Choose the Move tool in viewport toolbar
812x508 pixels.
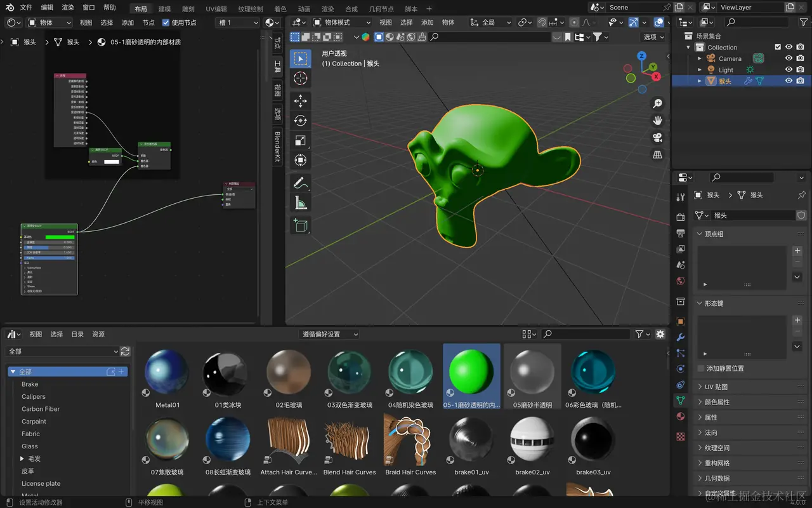pos(301,101)
